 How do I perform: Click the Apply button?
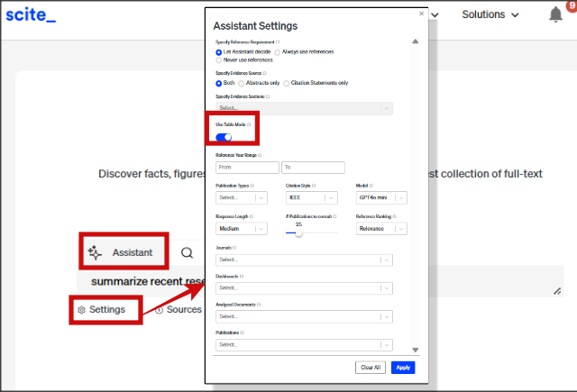(403, 368)
